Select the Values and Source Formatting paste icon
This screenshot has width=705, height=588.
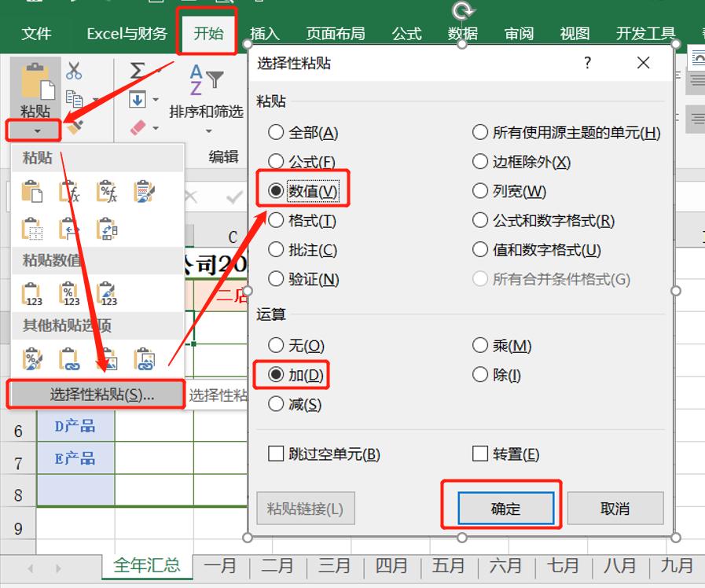107,292
